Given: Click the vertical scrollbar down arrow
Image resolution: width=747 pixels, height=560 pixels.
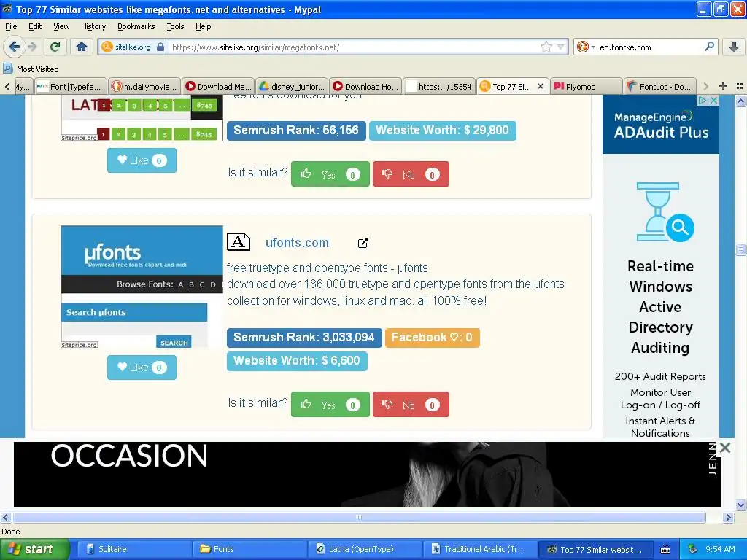Looking at the screenshot, I should 740,505.
